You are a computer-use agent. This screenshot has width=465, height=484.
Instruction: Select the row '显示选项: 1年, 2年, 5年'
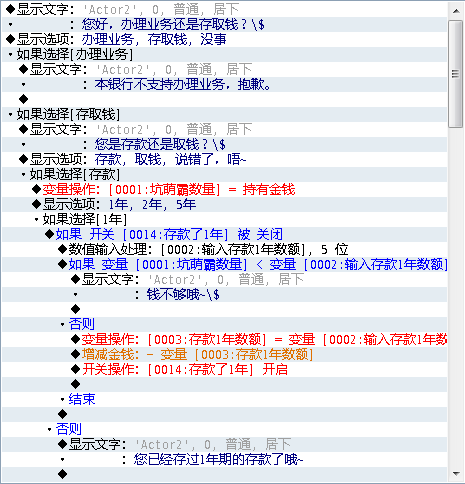click(224, 204)
